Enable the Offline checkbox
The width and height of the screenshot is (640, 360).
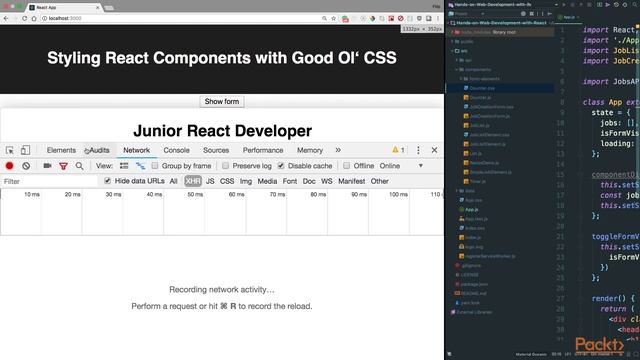[347, 166]
